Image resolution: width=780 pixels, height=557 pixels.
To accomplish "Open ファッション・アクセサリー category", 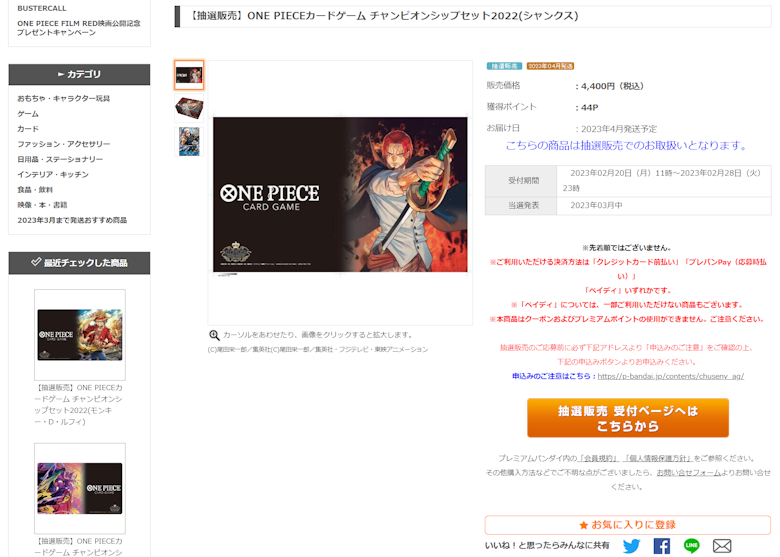I will coord(64,144).
